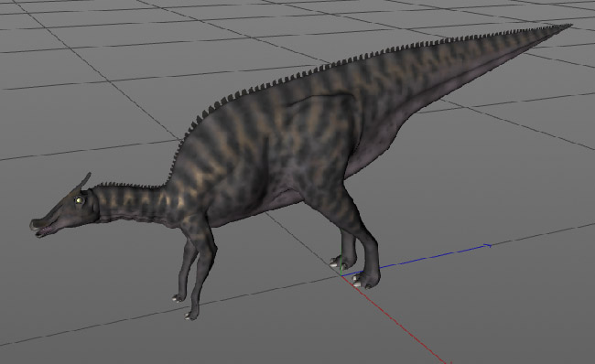Viewport: 595px width, 364px height.
Task: Click the red X-axis line
Action: [395, 319]
